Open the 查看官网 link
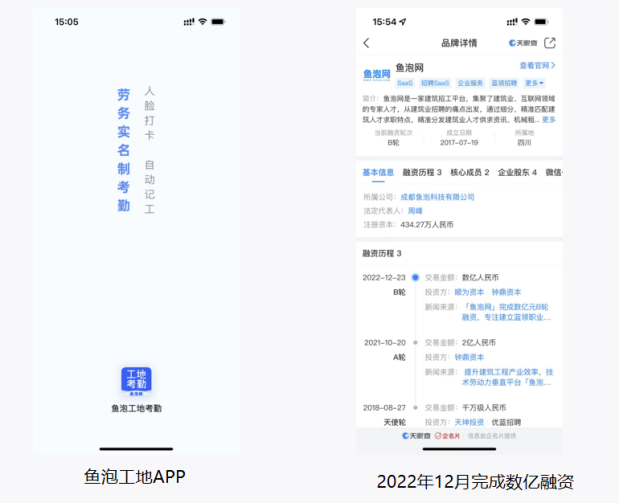 (537, 66)
